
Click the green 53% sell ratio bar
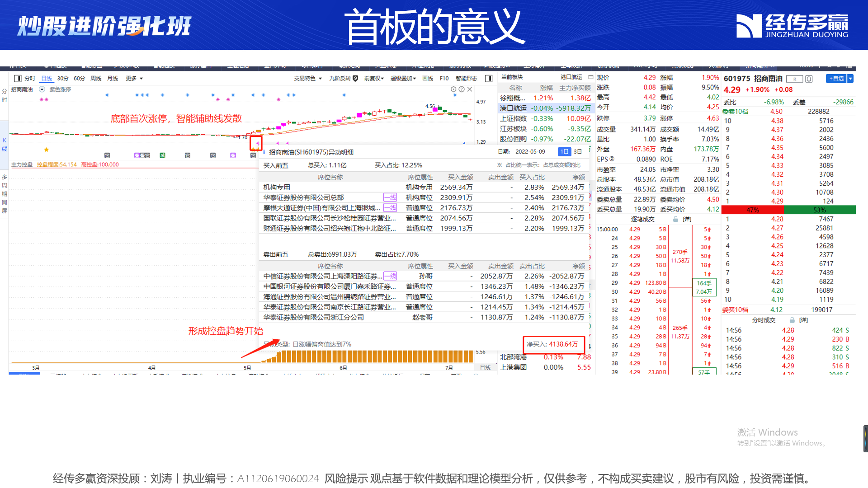820,210
